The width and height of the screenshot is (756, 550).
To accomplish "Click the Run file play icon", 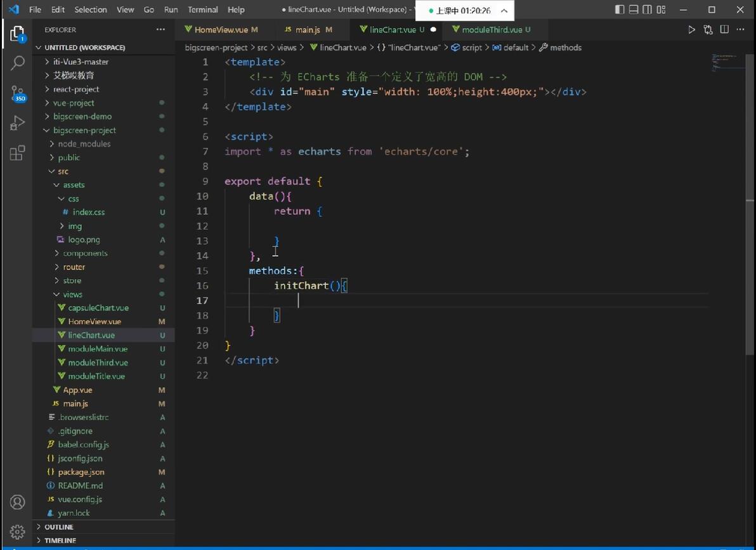I will [x=691, y=30].
